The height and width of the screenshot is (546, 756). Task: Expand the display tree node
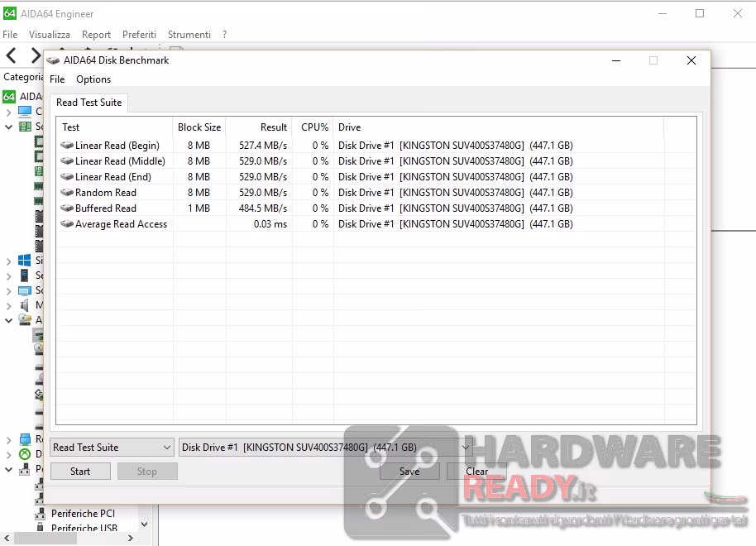coord(8,291)
